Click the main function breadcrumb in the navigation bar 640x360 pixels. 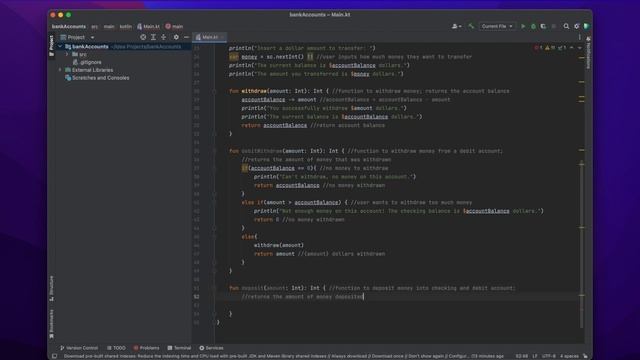174,27
